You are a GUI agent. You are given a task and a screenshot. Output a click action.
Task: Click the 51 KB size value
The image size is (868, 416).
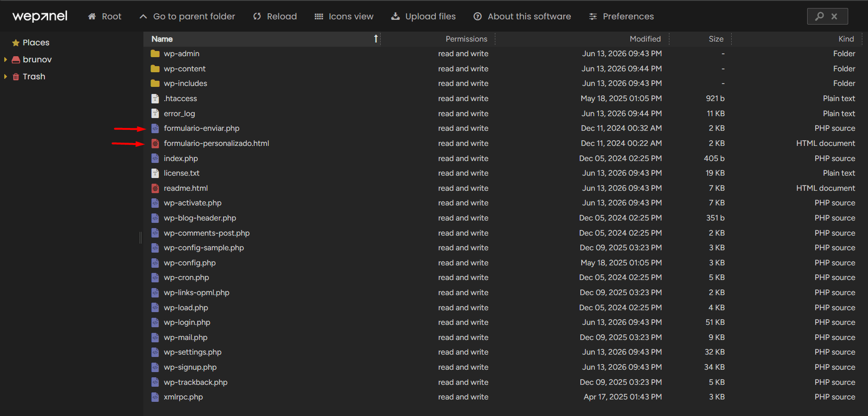click(715, 322)
